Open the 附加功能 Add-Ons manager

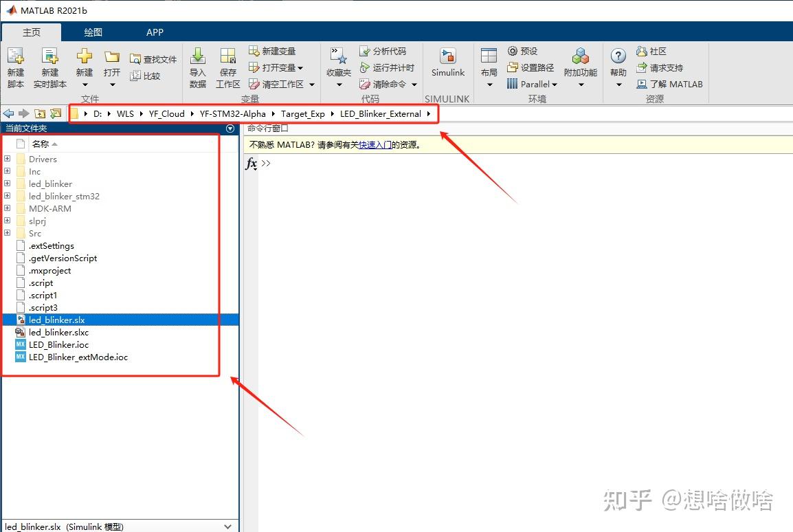click(x=580, y=65)
